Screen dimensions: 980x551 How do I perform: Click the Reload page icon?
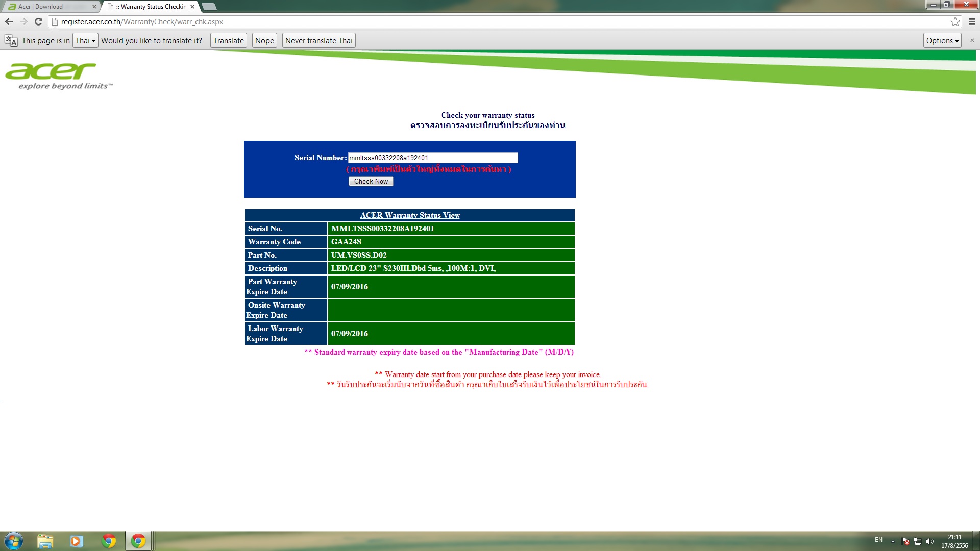pyautogui.click(x=38, y=21)
